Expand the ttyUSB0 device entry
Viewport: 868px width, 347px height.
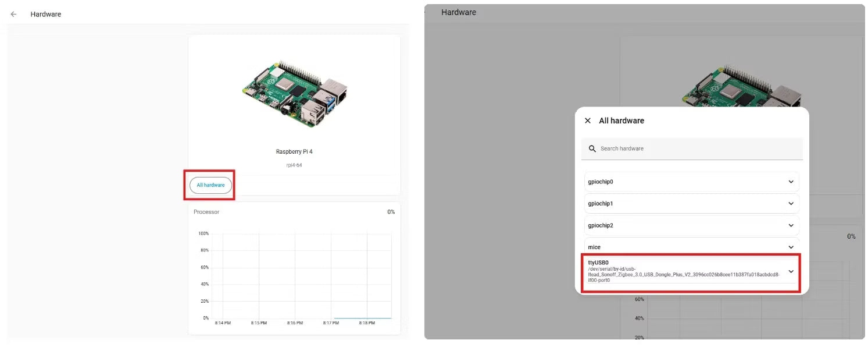[791, 271]
